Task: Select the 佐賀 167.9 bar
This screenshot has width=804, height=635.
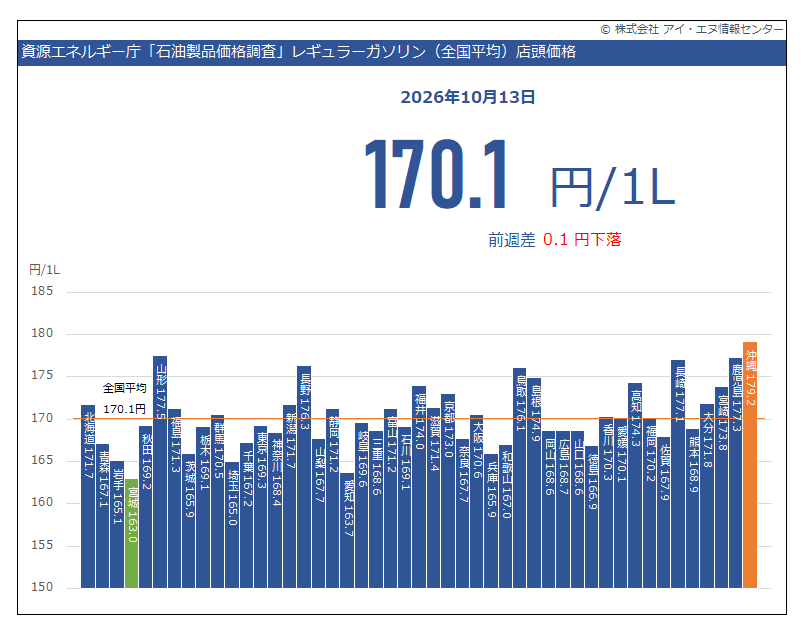Action: 664,512
